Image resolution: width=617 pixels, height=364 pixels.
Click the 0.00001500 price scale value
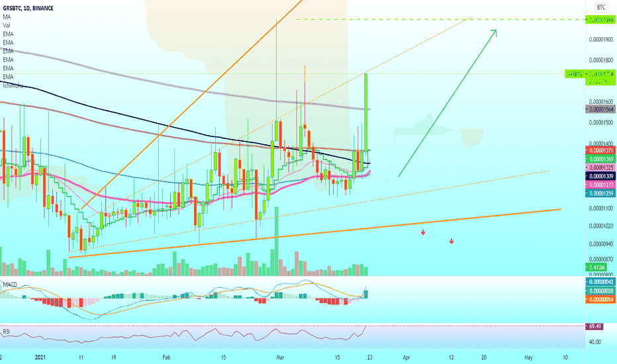point(601,122)
